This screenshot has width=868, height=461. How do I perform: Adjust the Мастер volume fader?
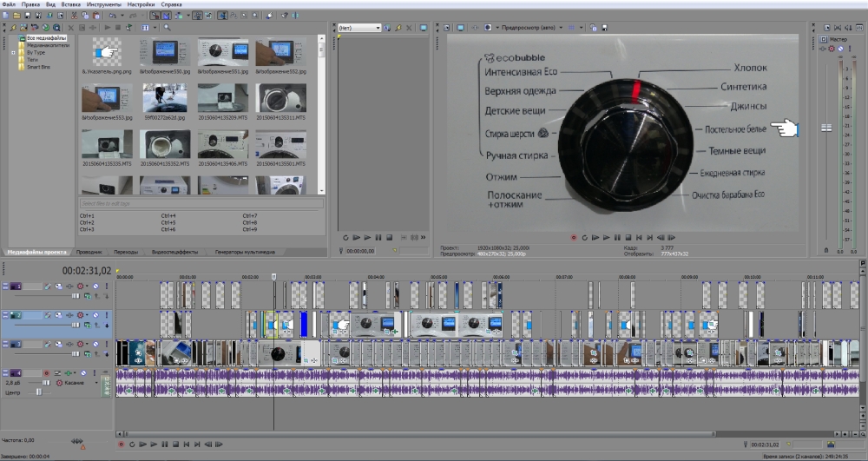click(x=826, y=128)
